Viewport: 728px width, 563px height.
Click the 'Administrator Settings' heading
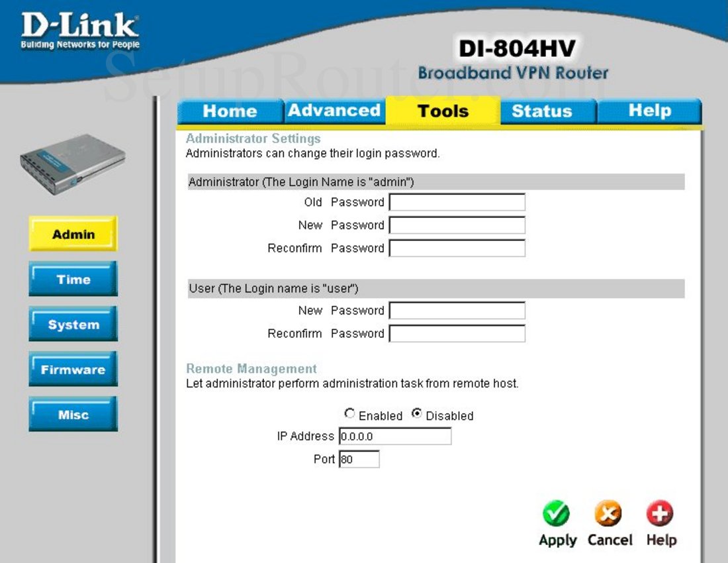click(253, 138)
